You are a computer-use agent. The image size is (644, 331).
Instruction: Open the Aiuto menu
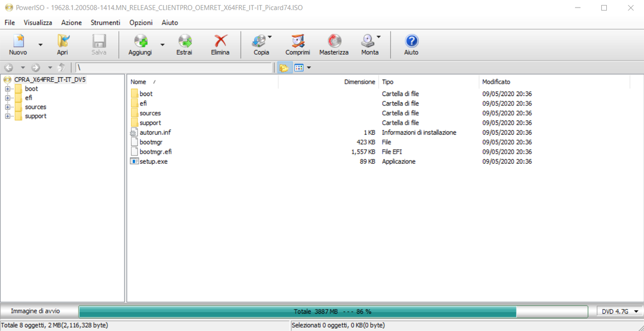point(170,23)
